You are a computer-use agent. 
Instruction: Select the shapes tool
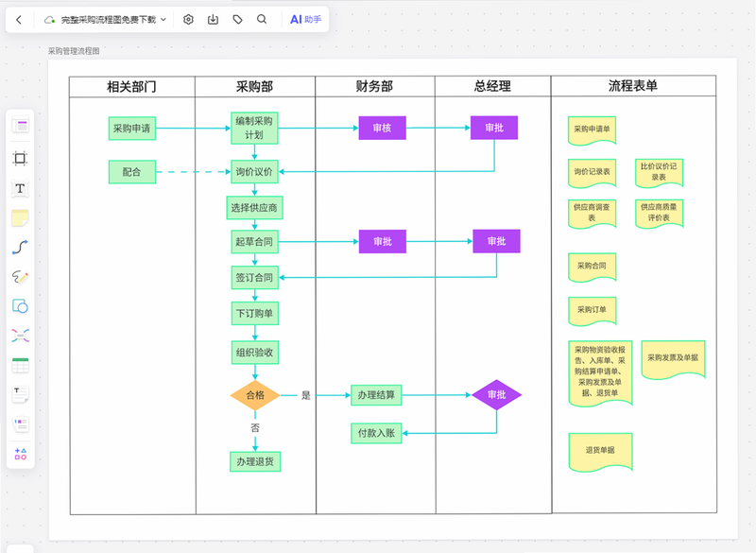coord(20,306)
